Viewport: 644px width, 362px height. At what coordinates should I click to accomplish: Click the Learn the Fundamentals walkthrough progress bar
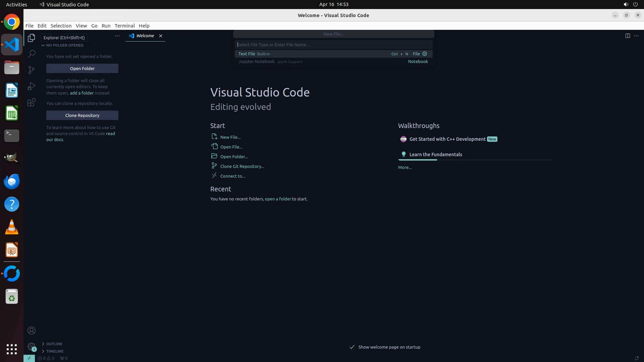475,160
